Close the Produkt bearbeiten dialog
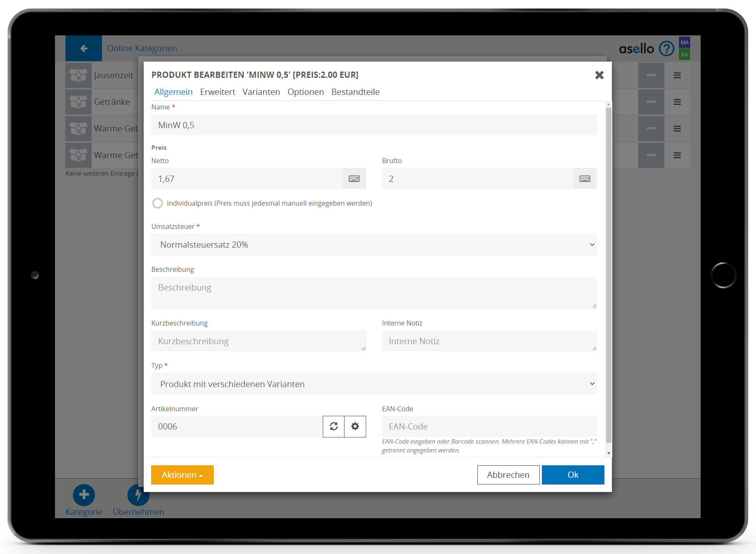Image resolution: width=756 pixels, height=554 pixels. coord(599,75)
